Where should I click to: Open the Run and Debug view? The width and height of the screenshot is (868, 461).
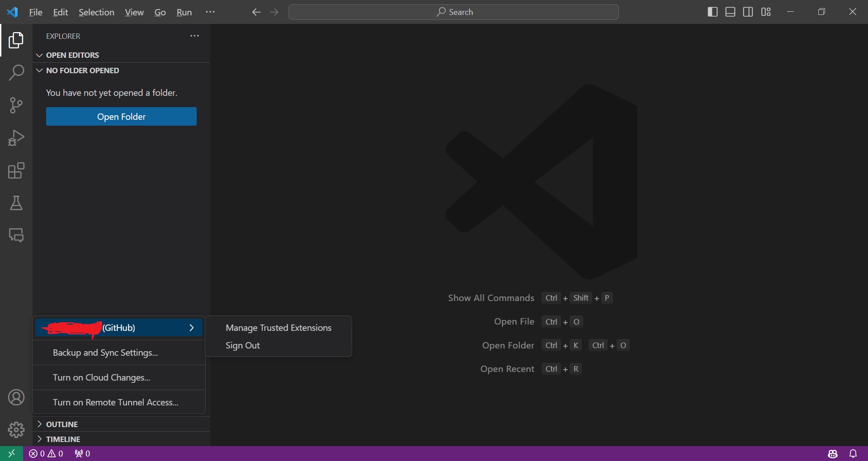pos(16,138)
